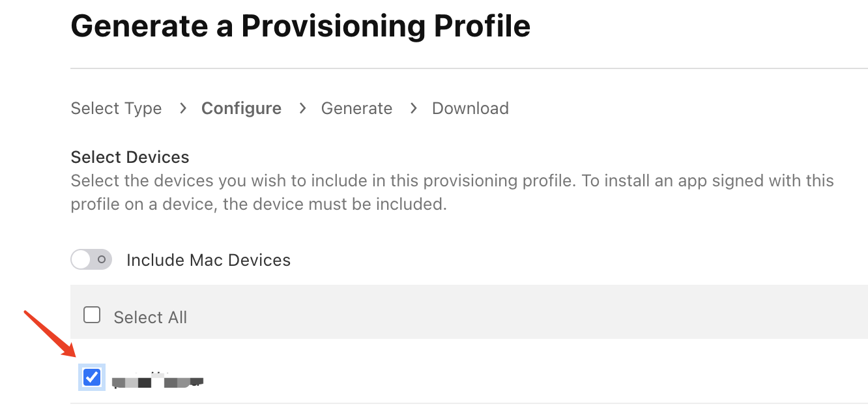Click the divider line under the page title

(x=469, y=68)
